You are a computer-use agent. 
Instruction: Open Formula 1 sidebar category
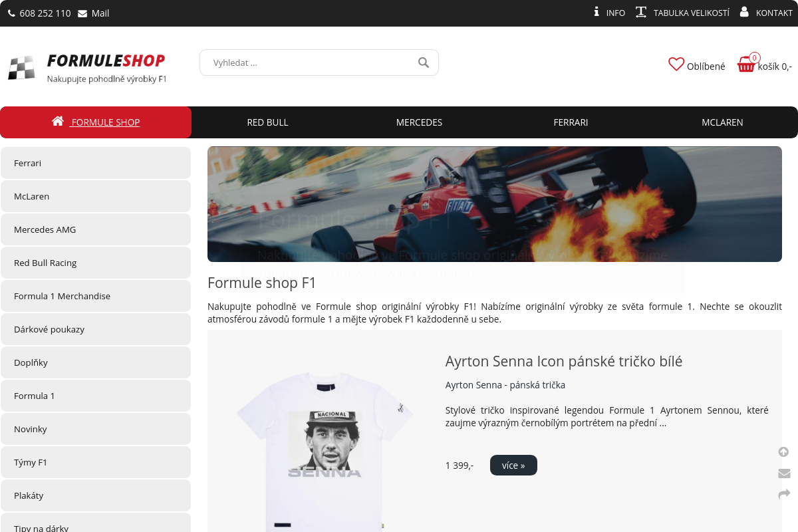coord(96,396)
